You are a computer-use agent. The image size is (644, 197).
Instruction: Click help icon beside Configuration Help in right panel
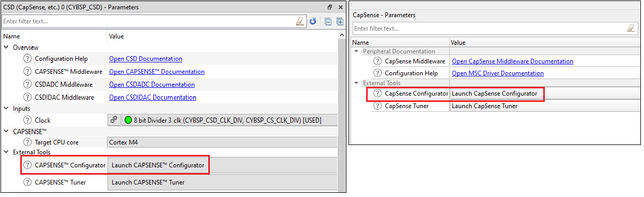[x=378, y=73]
